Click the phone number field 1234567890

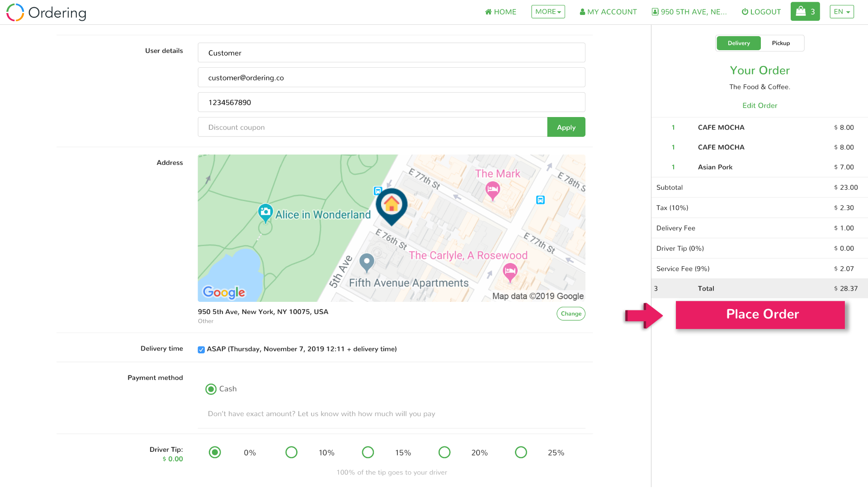pyautogui.click(x=392, y=103)
